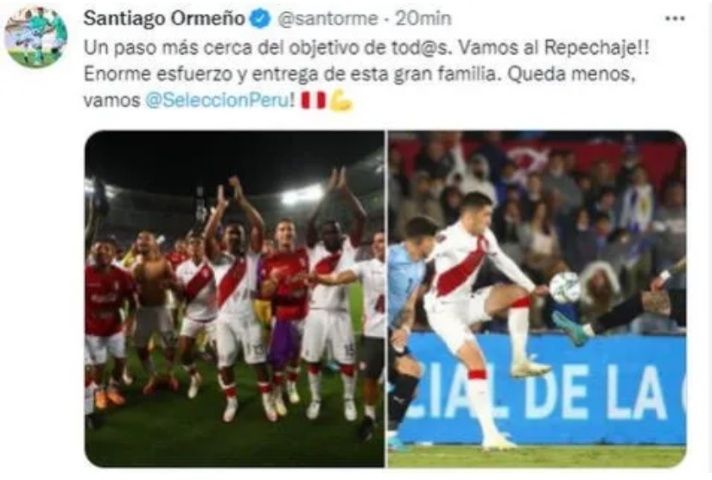Click the 20min timestamp of the tweet
Screen dimensions: 712x480
pyautogui.click(x=423, y=19)
